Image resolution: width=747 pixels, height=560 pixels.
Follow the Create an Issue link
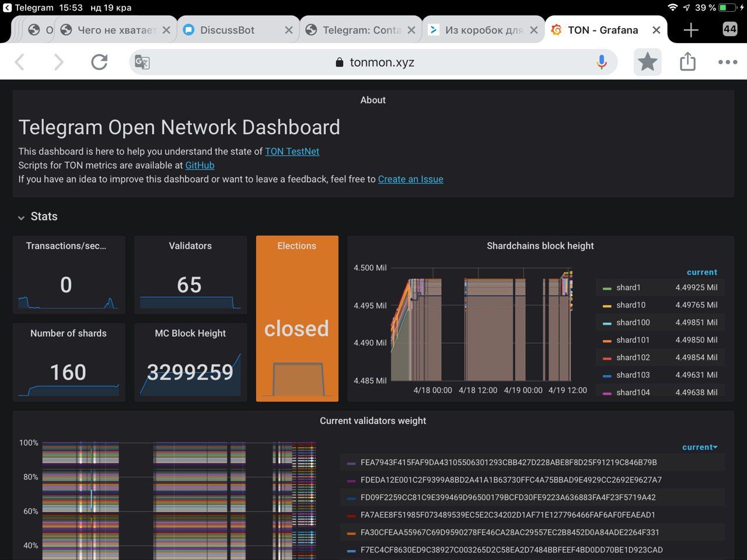click(410, 179)
